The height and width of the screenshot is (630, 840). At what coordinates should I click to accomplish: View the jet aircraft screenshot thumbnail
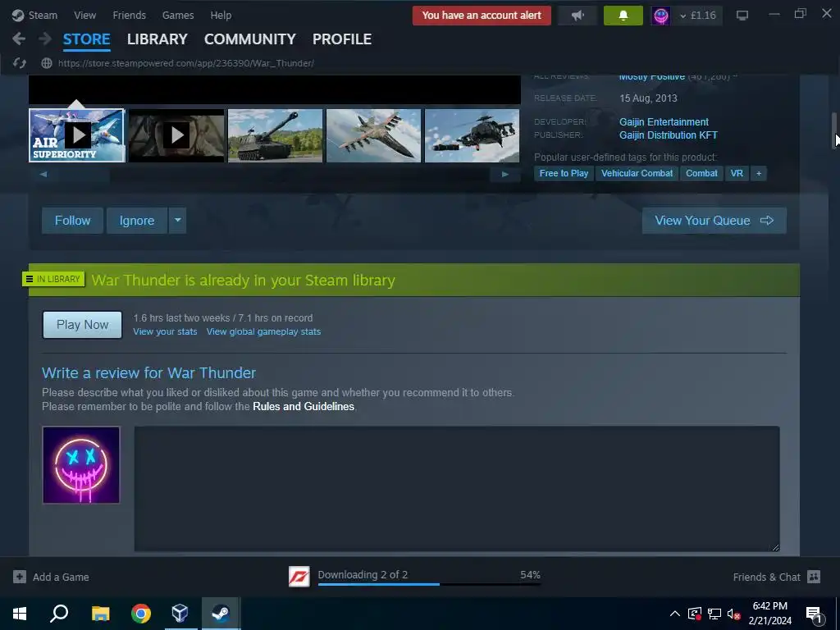373,135
